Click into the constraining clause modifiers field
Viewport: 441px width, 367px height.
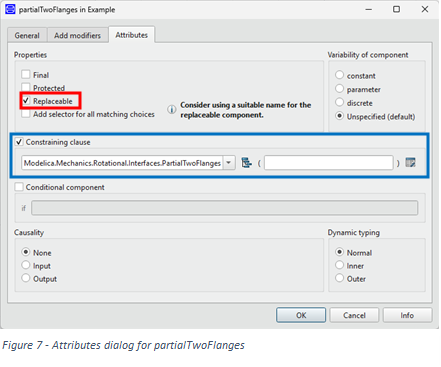[x=329, y=163]
